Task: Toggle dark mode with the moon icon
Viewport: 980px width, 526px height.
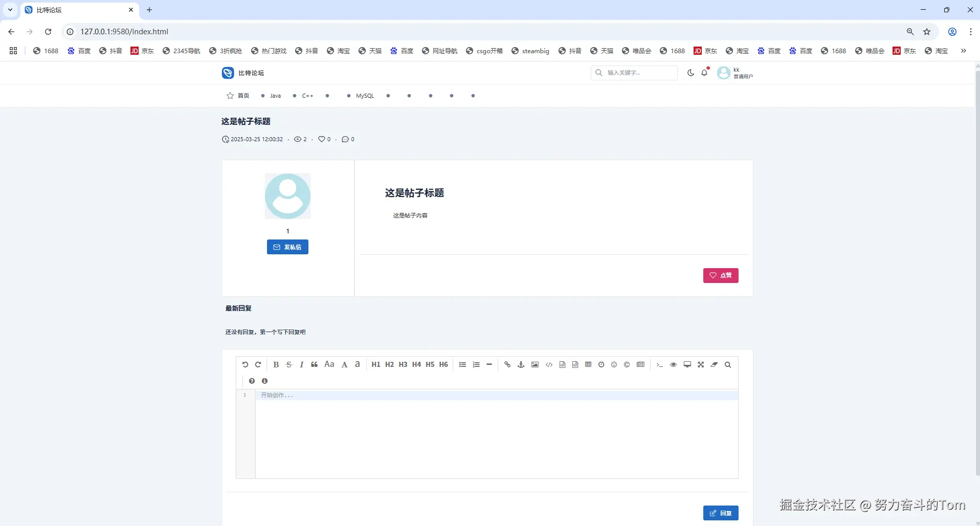Action: tap(691, 73)
